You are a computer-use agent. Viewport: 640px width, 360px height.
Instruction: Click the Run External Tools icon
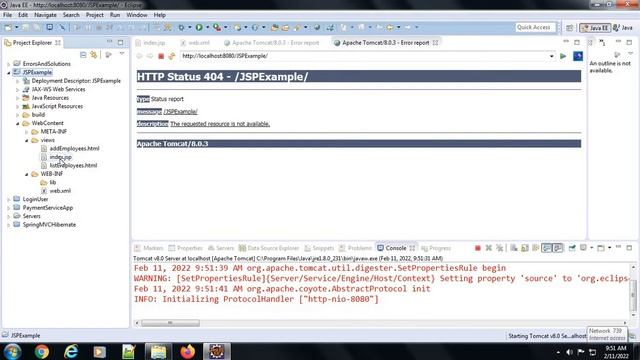[x=217, y=27]
